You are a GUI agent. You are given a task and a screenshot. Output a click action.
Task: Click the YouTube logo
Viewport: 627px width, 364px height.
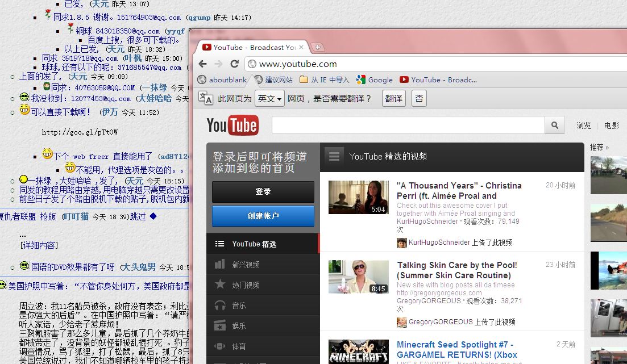(x=232, y=125)
